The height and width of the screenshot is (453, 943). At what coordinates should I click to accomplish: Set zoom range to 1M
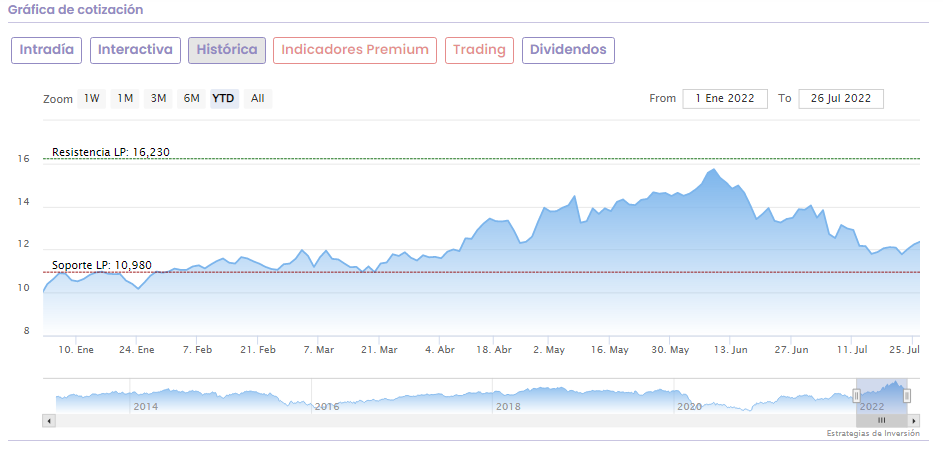[125, 98]
